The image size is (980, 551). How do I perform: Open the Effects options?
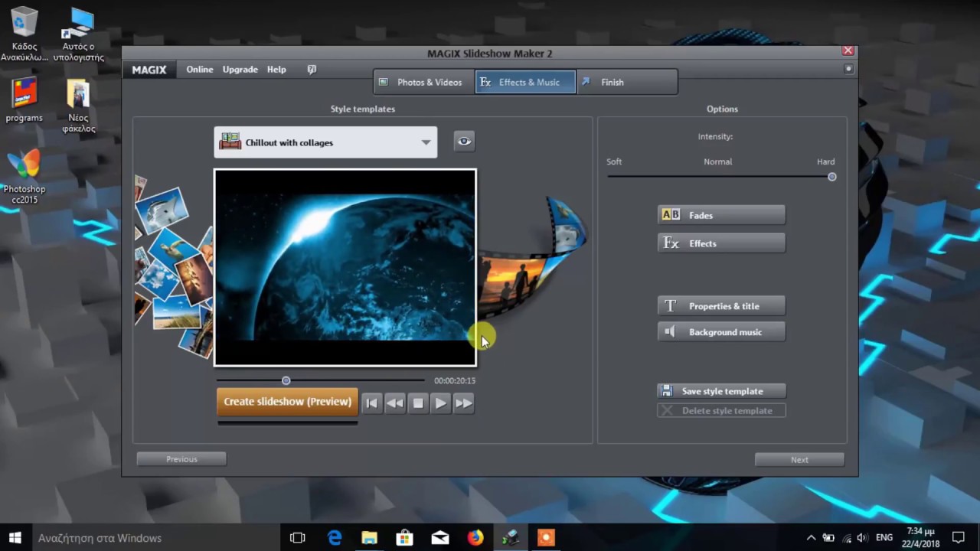point(721,243)
